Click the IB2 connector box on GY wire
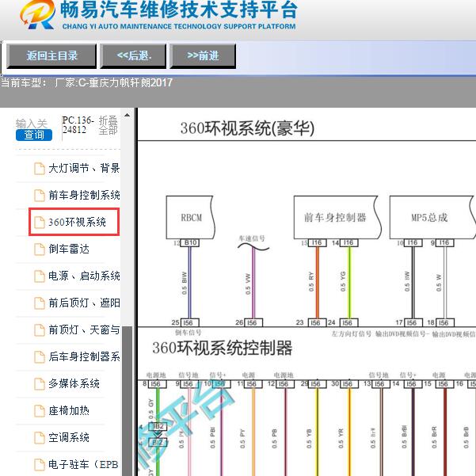The image size is (476, 476). 158,427
